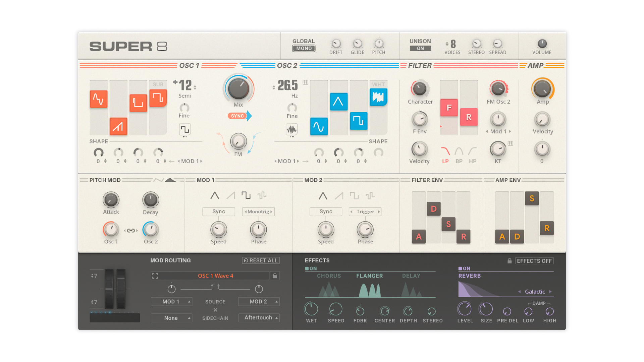Click the main VOLUME knob
Image resolution: width=644 pixels, height=362 pixels.
542,44
